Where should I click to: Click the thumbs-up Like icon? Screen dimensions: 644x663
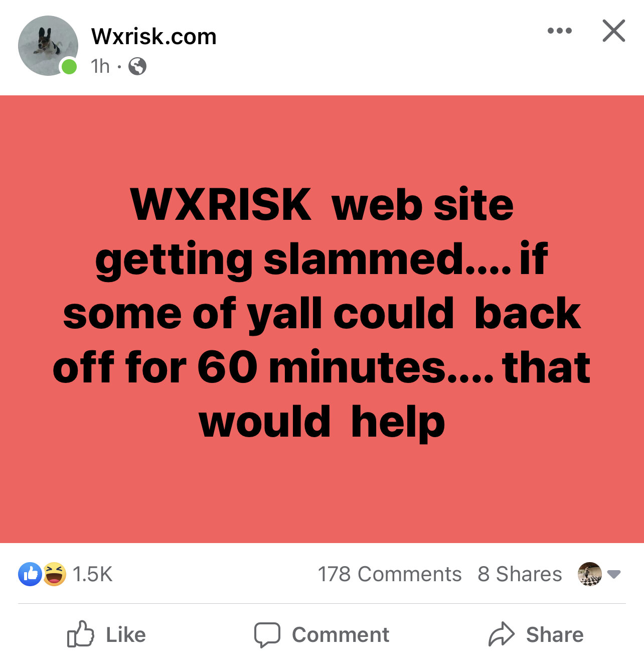tap(80, 634)
